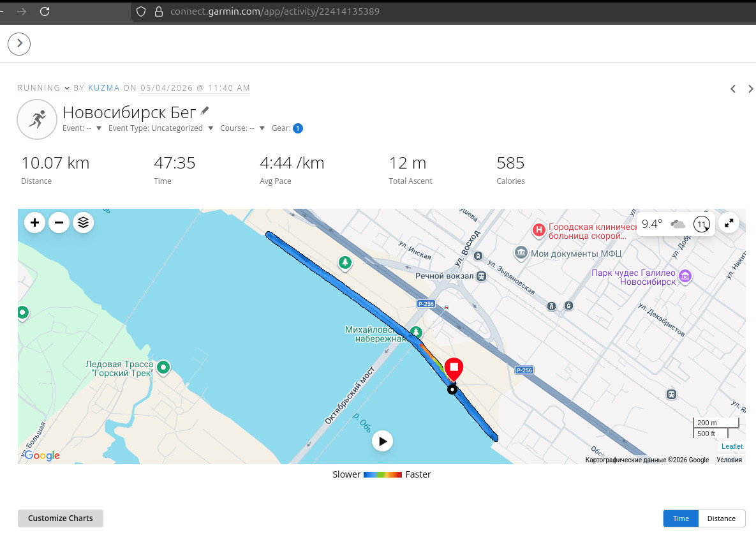Image resolution: width=756 pixels, height=544 pixels.
Task: Switch charts to Distance view
Action: pyautogui.click(x=722, y=518)
